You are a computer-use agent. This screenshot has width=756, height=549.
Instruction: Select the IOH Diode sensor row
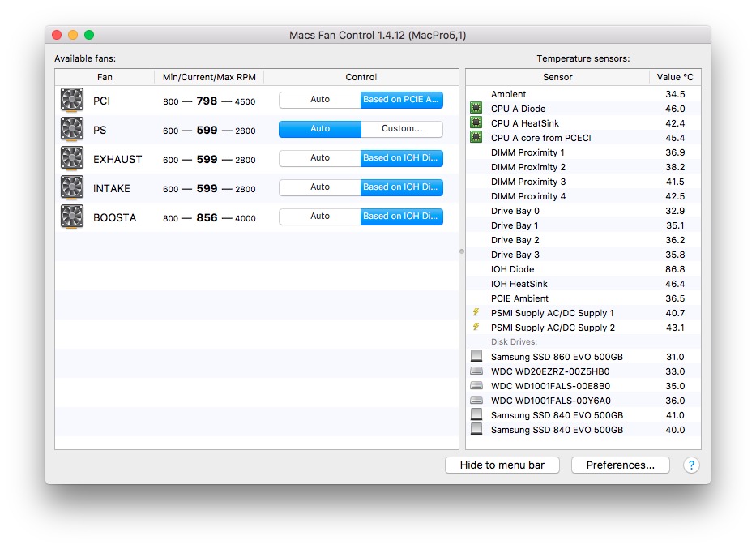coord(583,268)
